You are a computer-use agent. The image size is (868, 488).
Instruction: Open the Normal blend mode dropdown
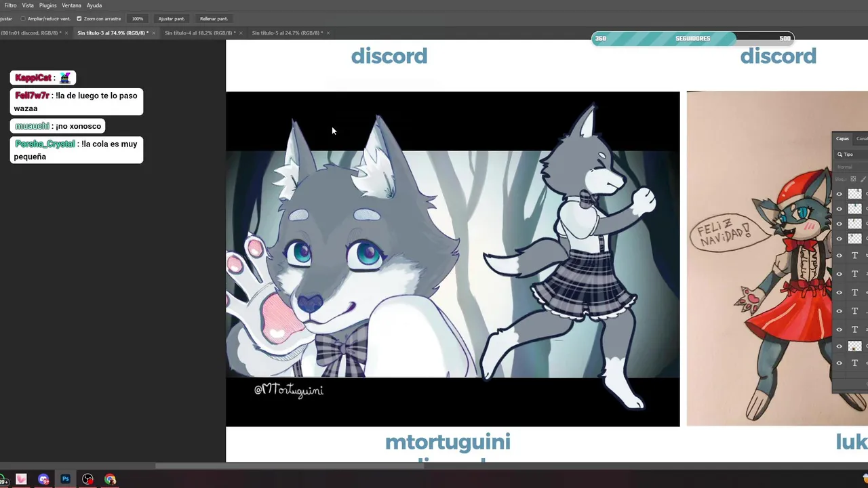coord(852,167)
